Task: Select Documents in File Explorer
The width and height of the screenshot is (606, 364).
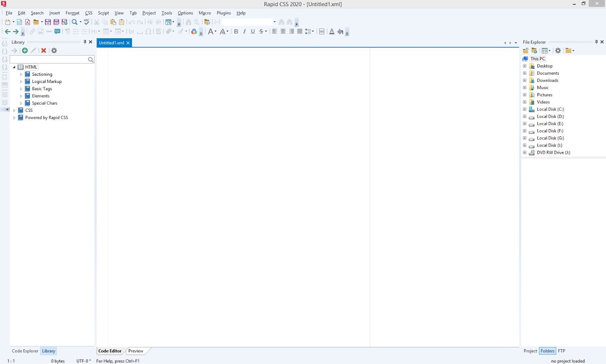Action: pos(548,73)
